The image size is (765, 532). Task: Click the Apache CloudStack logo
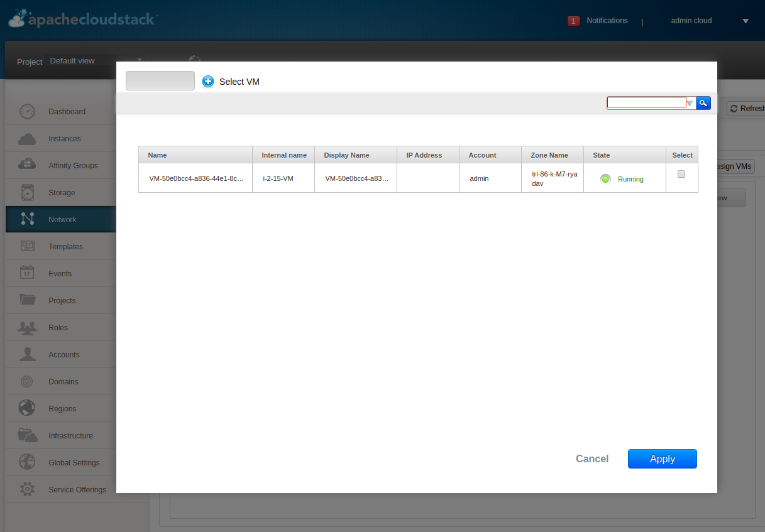coord(82,19)
